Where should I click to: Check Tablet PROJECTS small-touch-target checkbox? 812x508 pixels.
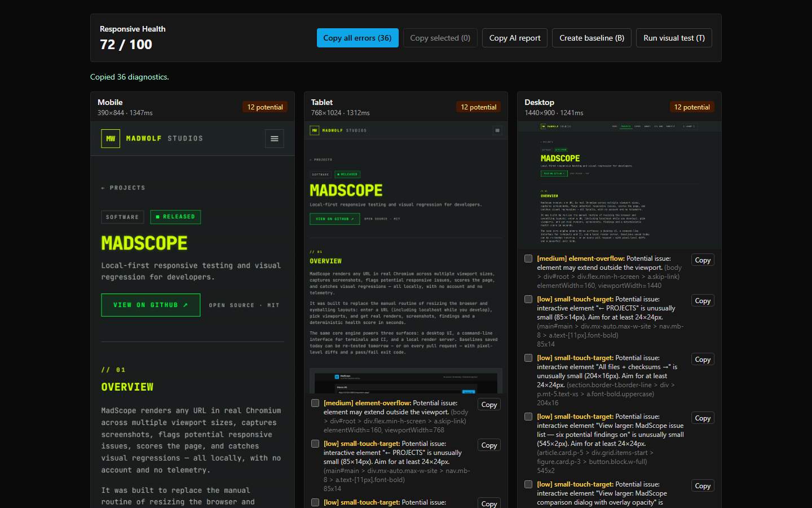click(x=315, y=444)
